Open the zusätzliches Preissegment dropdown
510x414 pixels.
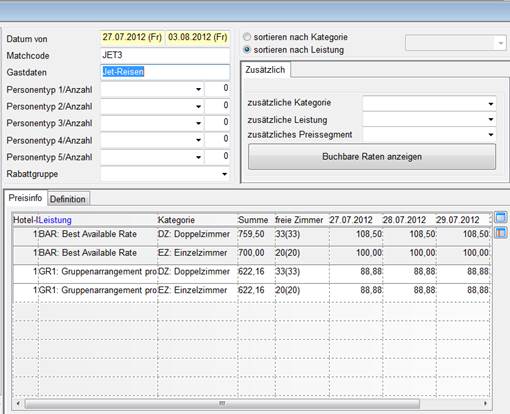click(x=491, y=134)
